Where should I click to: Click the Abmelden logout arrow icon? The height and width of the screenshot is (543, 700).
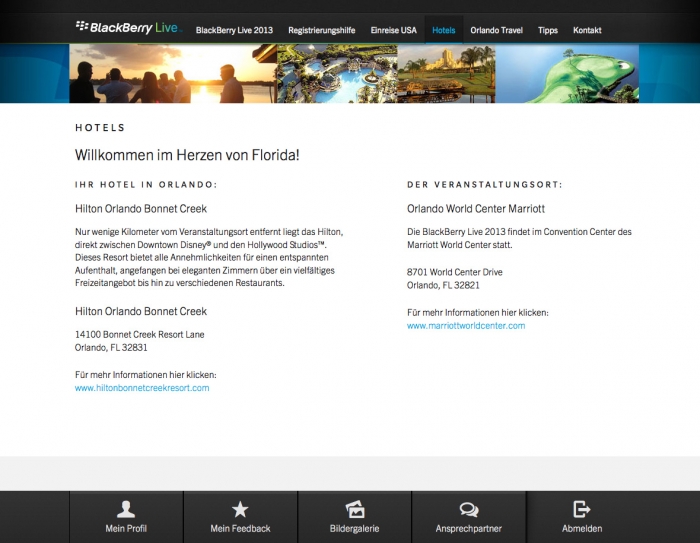582,509
